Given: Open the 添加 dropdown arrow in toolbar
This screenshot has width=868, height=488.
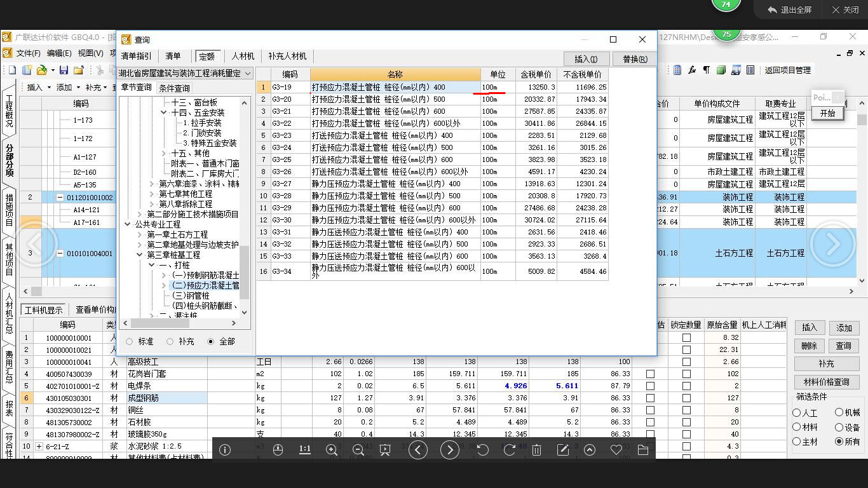Looking at the screenshot, I should click(x=78, y=88).
